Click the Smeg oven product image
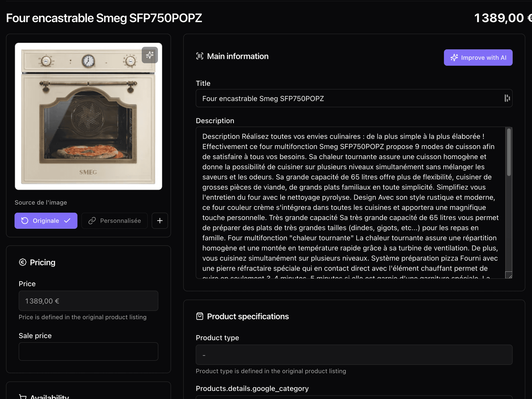Screen dimensions: 532x399 (x=88, y=116)
